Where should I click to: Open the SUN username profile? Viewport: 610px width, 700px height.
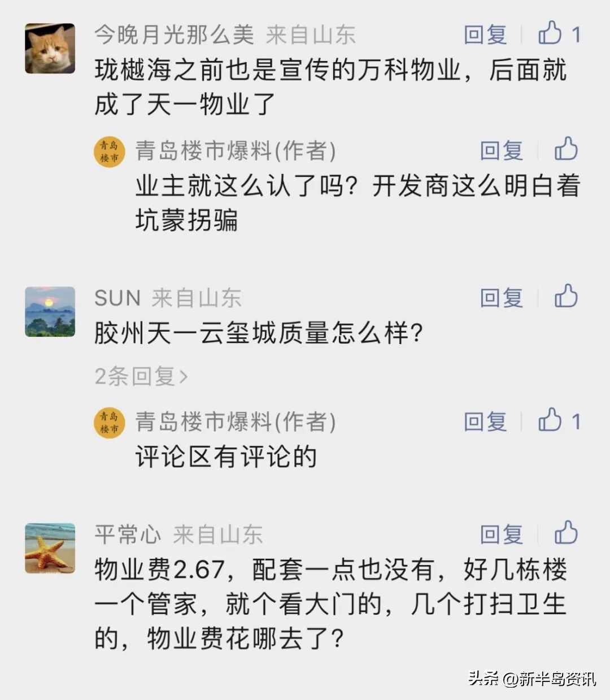pyautogui.click(x=117, y=298)
